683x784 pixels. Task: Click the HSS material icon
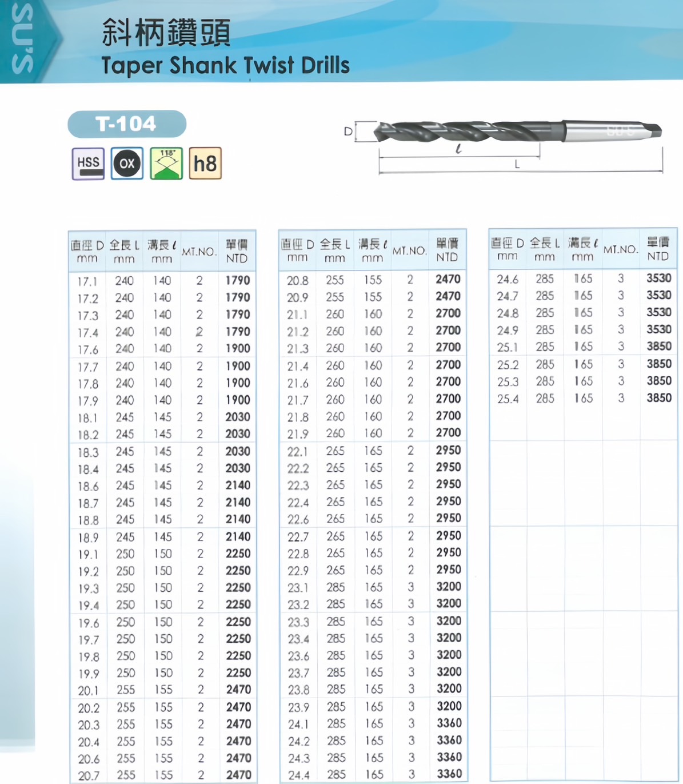coord(88,164)
